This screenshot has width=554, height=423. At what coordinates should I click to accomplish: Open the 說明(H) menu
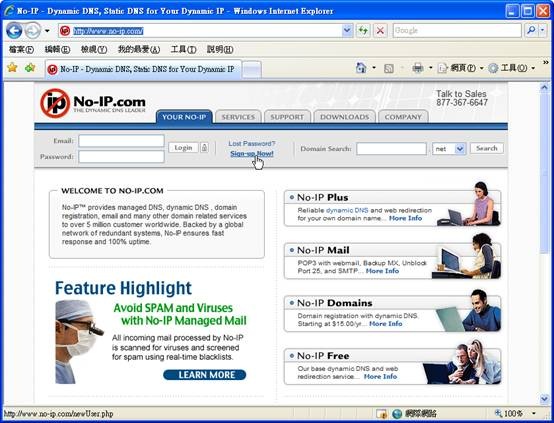coord(220,49)
